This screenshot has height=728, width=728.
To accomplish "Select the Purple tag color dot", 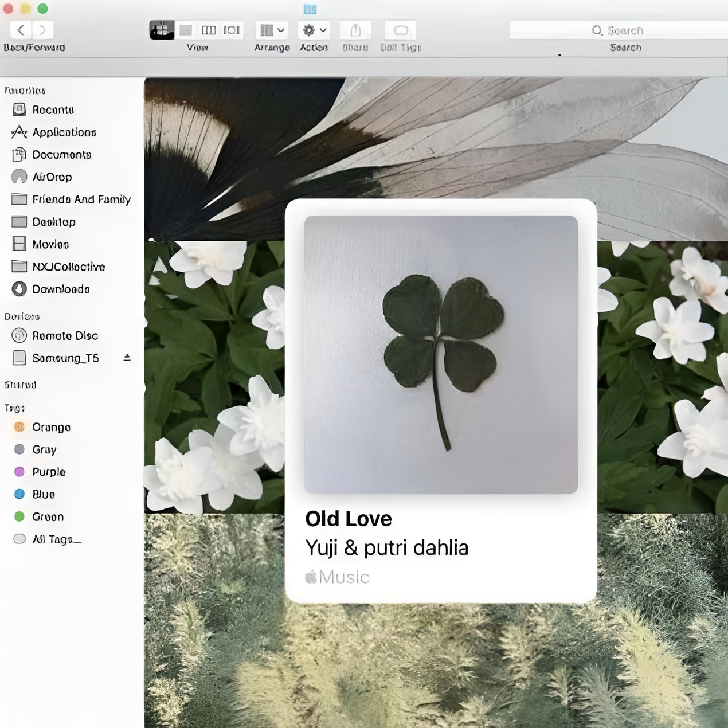I will coord(19,472).
